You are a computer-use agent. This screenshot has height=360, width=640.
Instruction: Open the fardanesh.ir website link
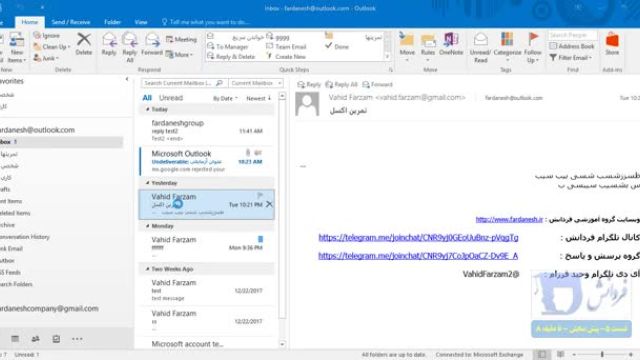[x=509, y=220]
